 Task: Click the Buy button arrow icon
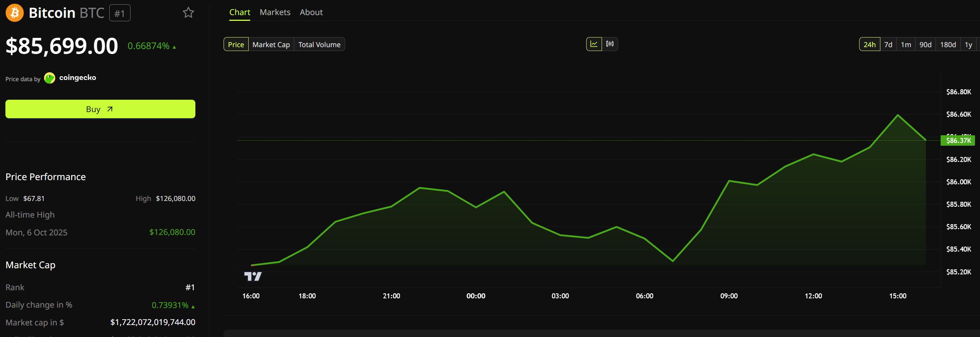coord(110,109)
